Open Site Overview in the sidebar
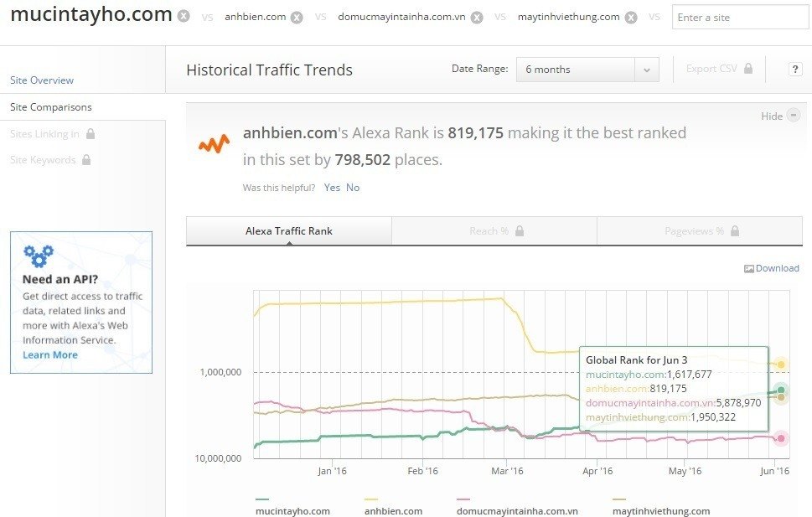The width and height of the screenshot is (812, 517). pos(42,80)
